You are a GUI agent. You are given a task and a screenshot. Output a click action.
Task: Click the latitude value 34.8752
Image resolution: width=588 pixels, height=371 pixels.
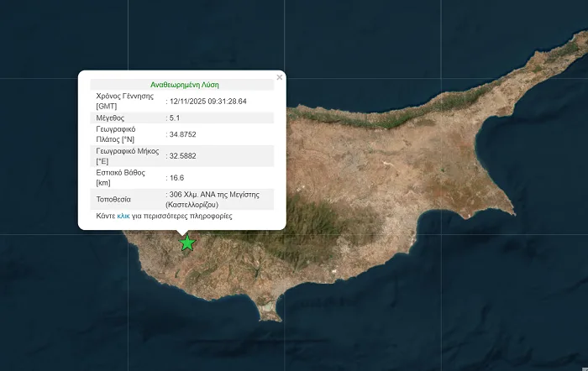point(183,134)
